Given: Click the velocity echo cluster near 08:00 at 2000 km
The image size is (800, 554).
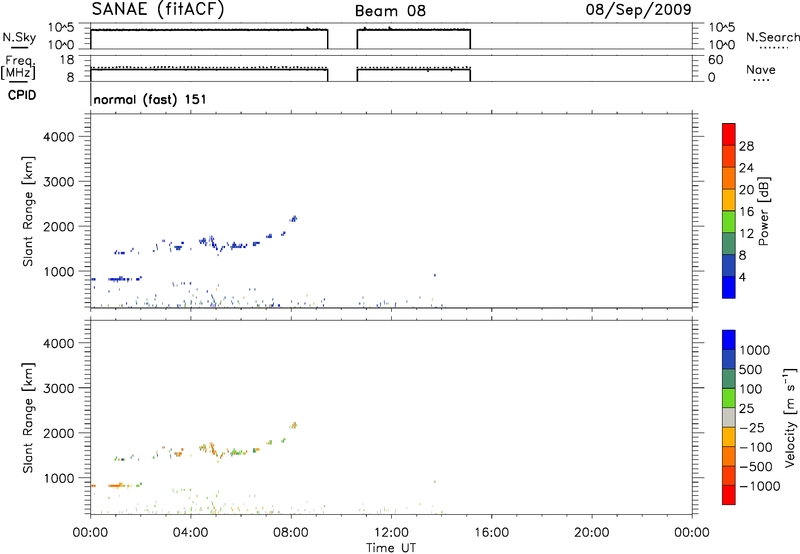Looking at the screenshot, I should tap(293, 425).
